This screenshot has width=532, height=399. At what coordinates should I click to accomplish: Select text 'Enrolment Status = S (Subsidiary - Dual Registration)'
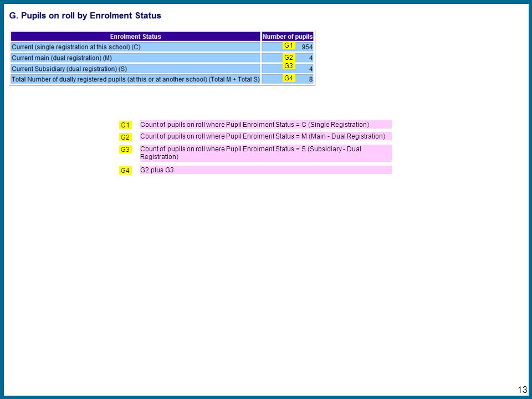click(250, 153)
